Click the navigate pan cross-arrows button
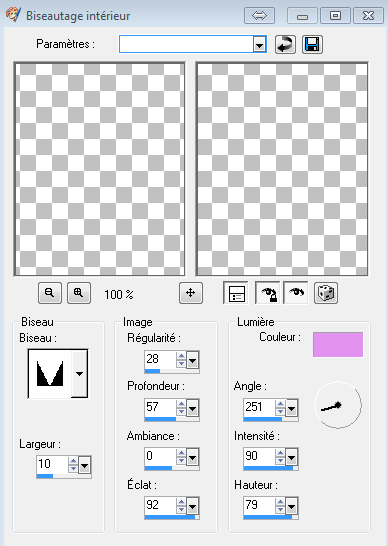The height and width of the screenshot is (546, 388). 191,293
